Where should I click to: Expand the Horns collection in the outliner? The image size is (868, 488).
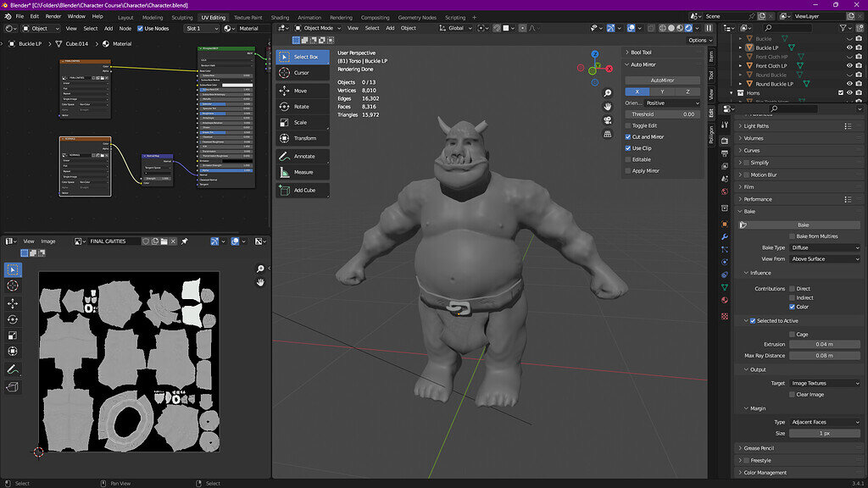pos(731,92)
